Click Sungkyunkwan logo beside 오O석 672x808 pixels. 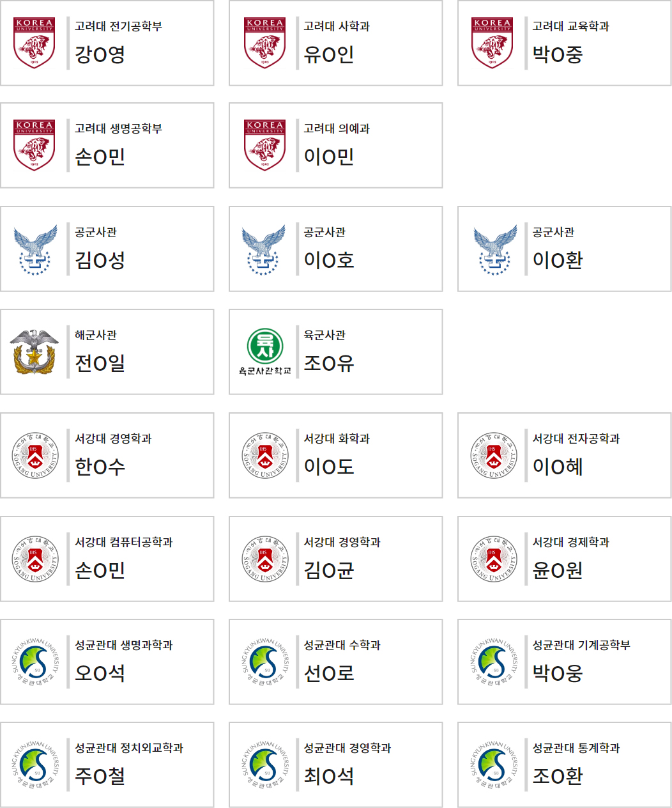[34, 662]
